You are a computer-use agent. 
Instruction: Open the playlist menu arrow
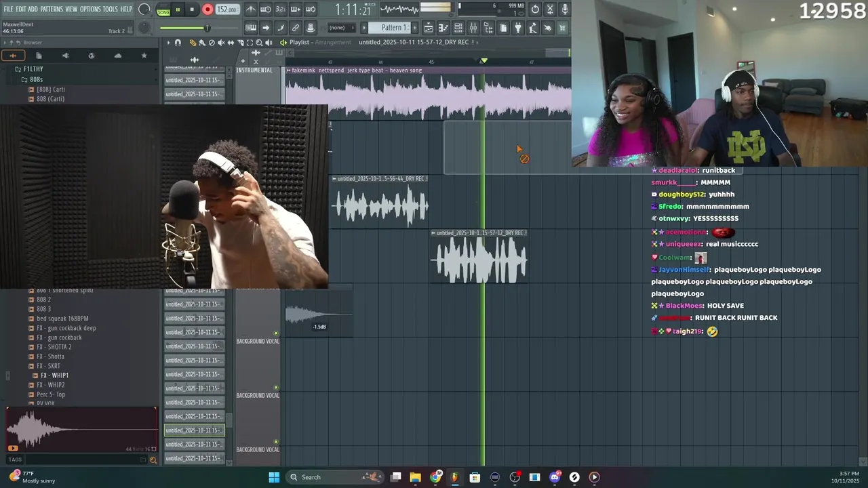(169, 43)
